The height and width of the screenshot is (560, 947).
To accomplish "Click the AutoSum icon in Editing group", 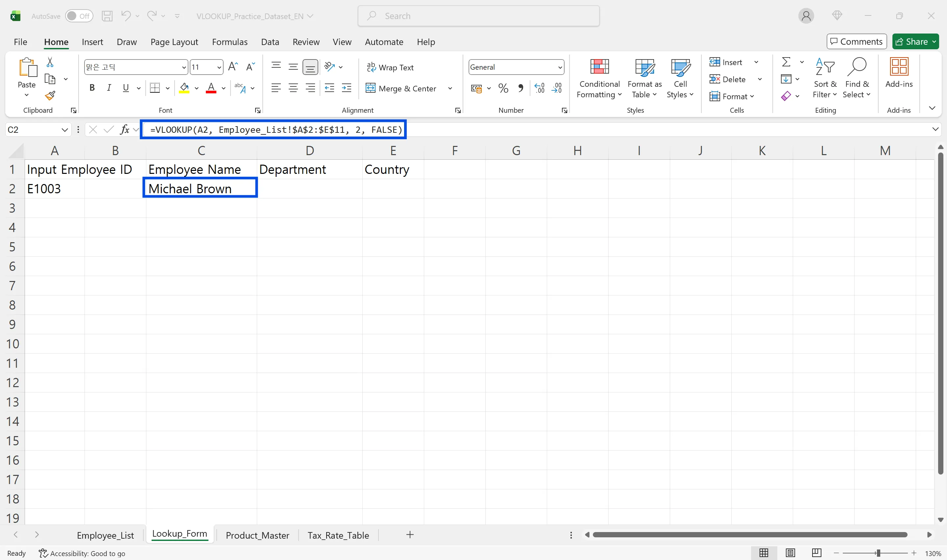I will tap(786, 61).
